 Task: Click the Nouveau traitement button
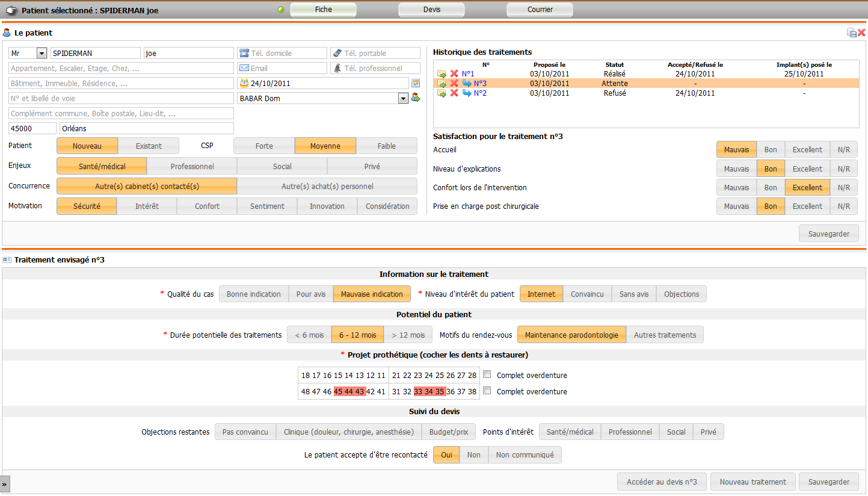click(x=753, y=482)
